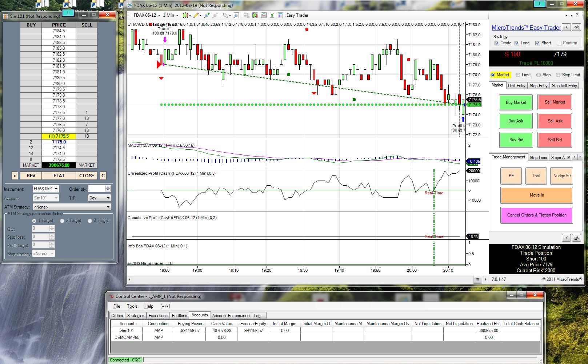
Task: Switch to the Positions tab
Action: [179, 316]
